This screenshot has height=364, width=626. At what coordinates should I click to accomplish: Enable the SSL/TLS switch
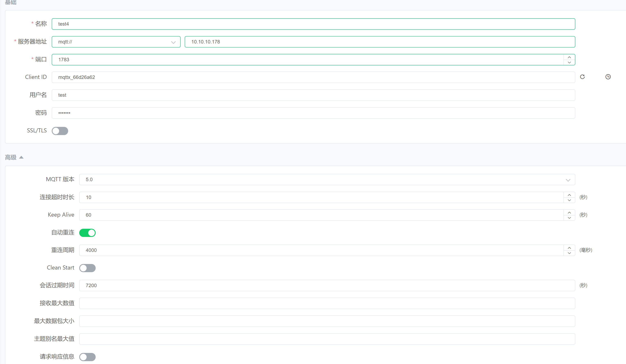pyautogui.click(x=60, y=131)
